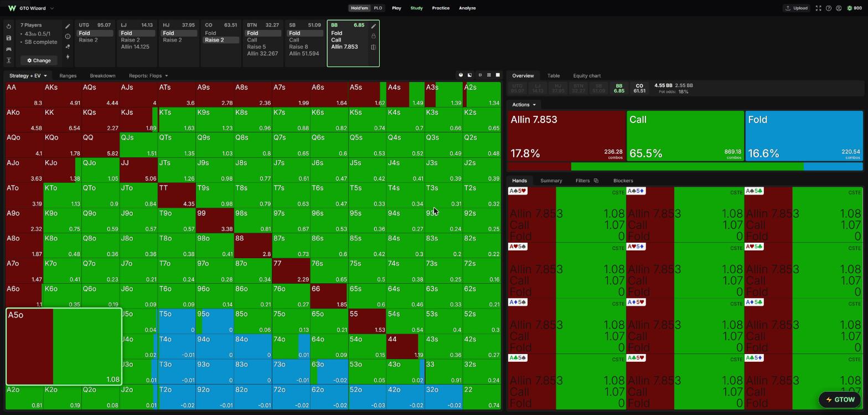Click the compare columns icon in the BB card
The height and width of the screenshot is (415, 868).
[x=374, y=47]
